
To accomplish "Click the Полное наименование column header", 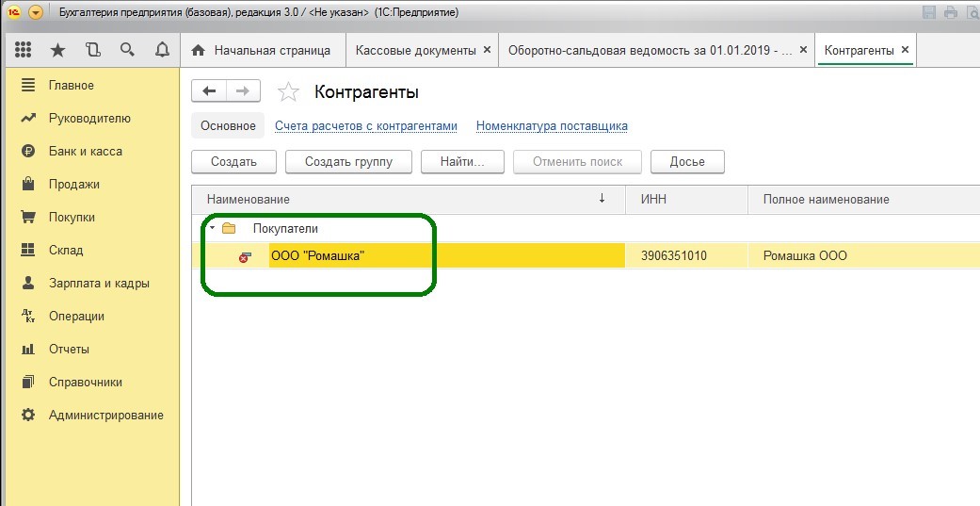I will tap(864, 200).
